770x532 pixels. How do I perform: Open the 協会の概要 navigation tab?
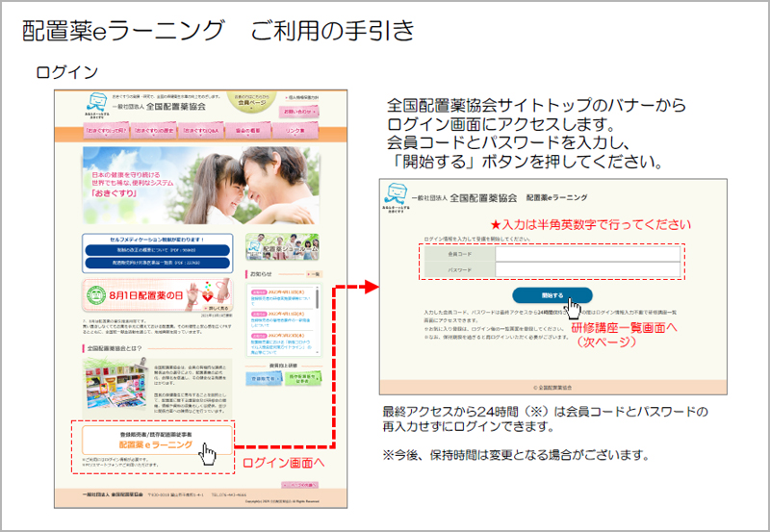coord(247,131)
